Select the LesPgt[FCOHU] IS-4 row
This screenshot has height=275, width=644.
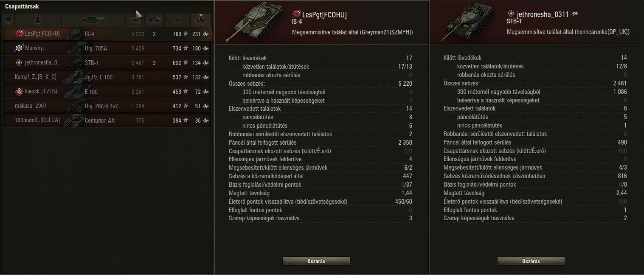tap(107, 34)
